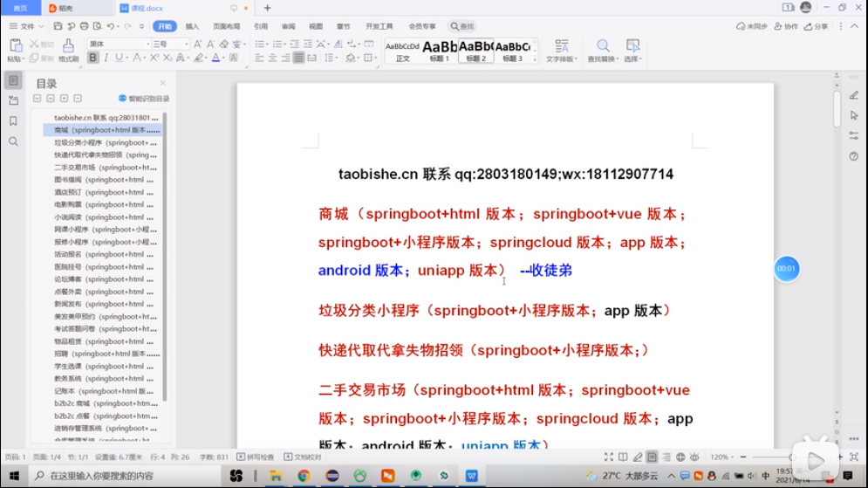The height and width of the screenshot is (488, 868).
Task: Switch to the 插入 ribbon tab
Action: (192, 26)
